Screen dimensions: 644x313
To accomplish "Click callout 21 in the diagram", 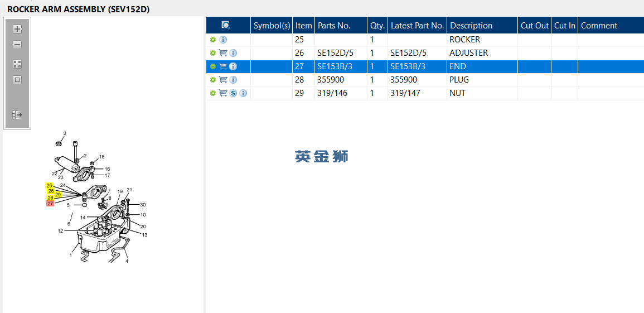I will (x=129, y=189).
